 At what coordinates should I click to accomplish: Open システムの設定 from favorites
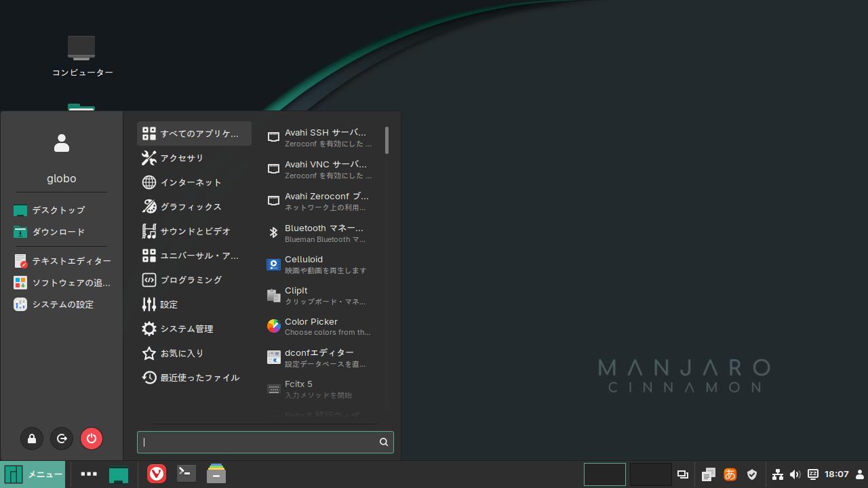click(62, 304)
